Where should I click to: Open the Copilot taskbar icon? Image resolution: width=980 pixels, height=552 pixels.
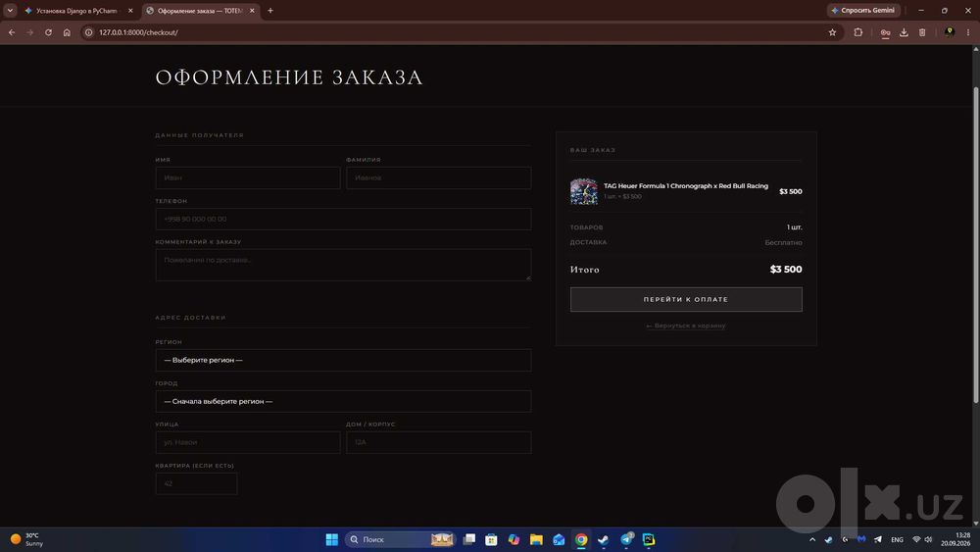click(514, 539)
